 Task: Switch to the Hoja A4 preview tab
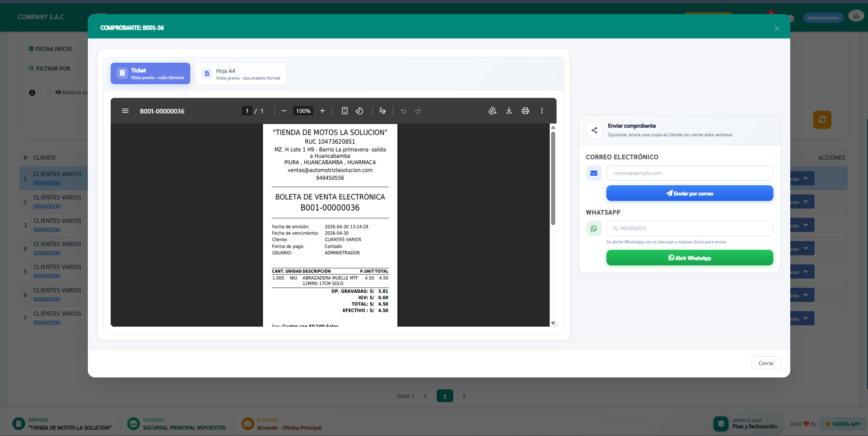click(x=241, y=74)
